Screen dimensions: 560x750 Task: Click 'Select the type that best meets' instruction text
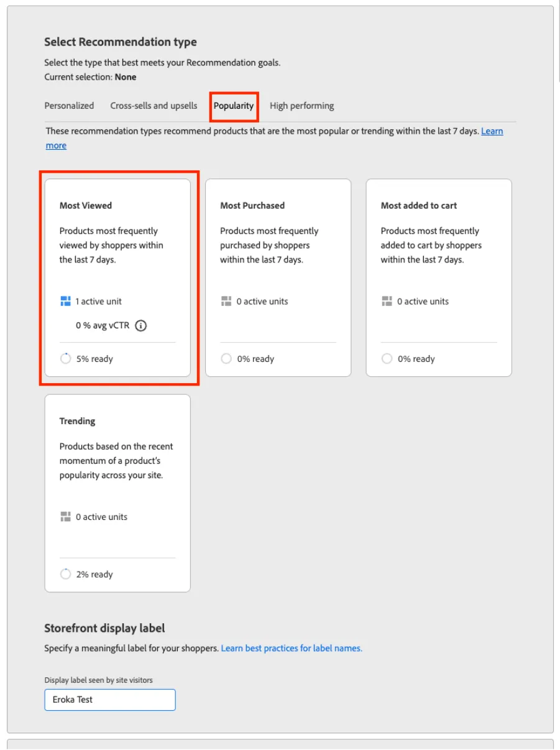coord(162,63)
